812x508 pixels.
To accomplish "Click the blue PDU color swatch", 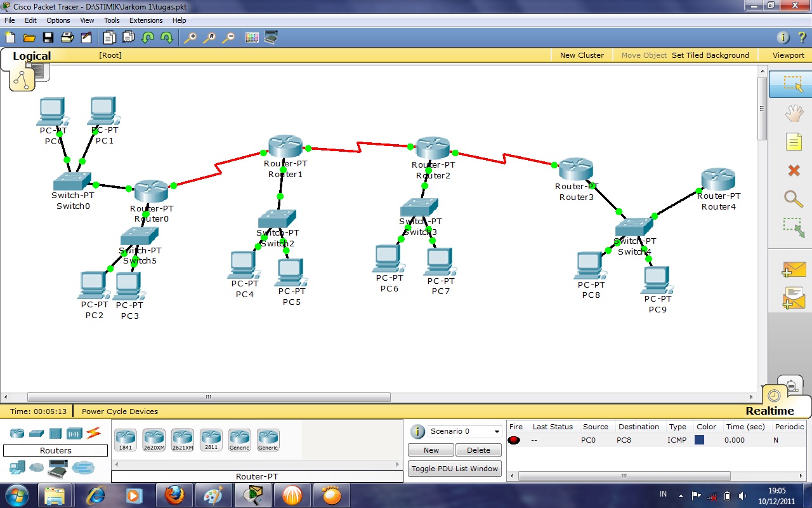I will [x=700, y=439].
